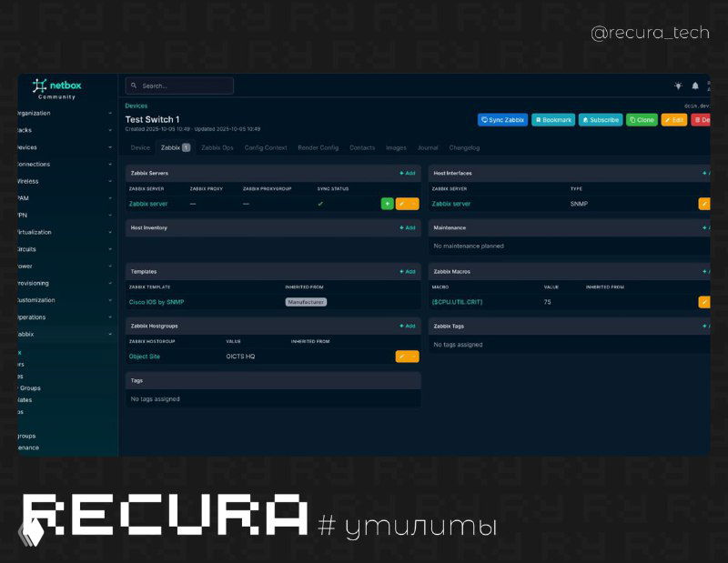Toggle the dark/light theme bulb
The height and width of the screenshot is (563, 728).
coord(676,85)
